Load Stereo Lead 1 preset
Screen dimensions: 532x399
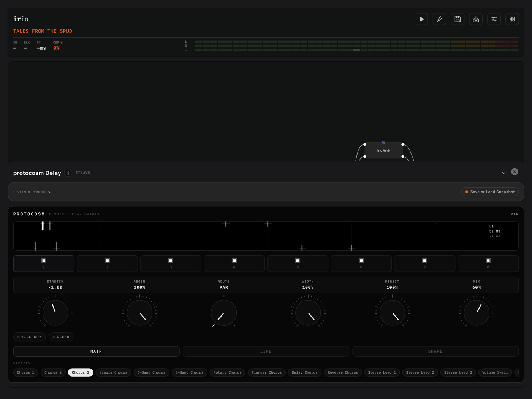(x=382, y=372)
